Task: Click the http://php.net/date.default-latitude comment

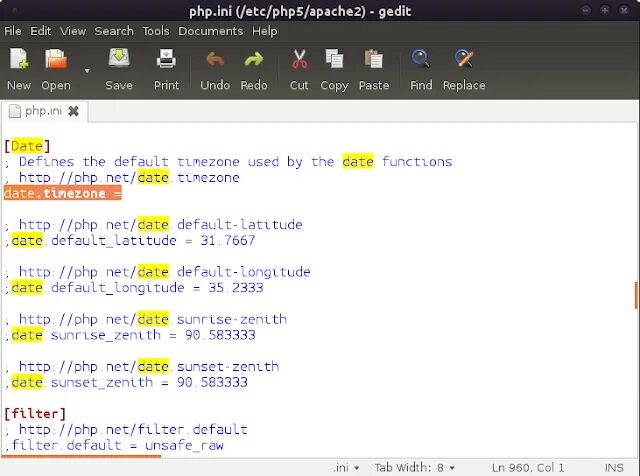Action: coord(153,225)
